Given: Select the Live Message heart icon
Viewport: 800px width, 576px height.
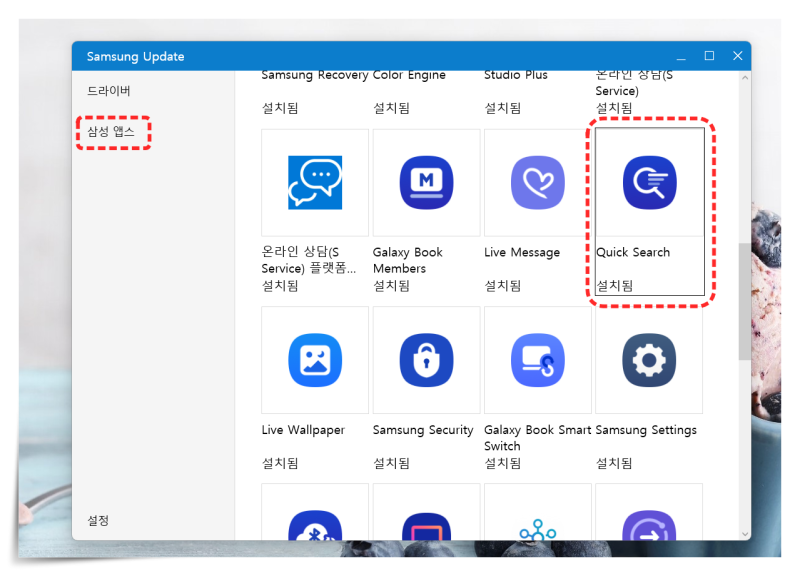Looking at the screenshot, I should tap(537, 183).
